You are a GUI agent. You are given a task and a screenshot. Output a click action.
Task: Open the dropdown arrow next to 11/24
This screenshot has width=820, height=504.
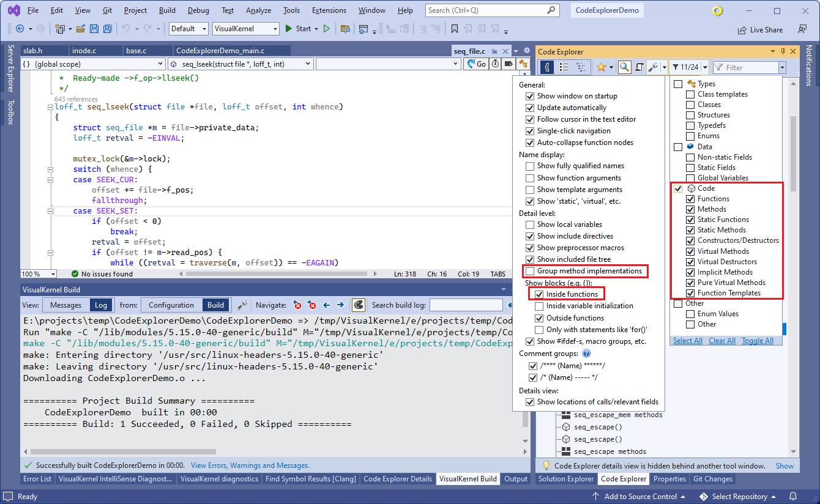[706, 67]
